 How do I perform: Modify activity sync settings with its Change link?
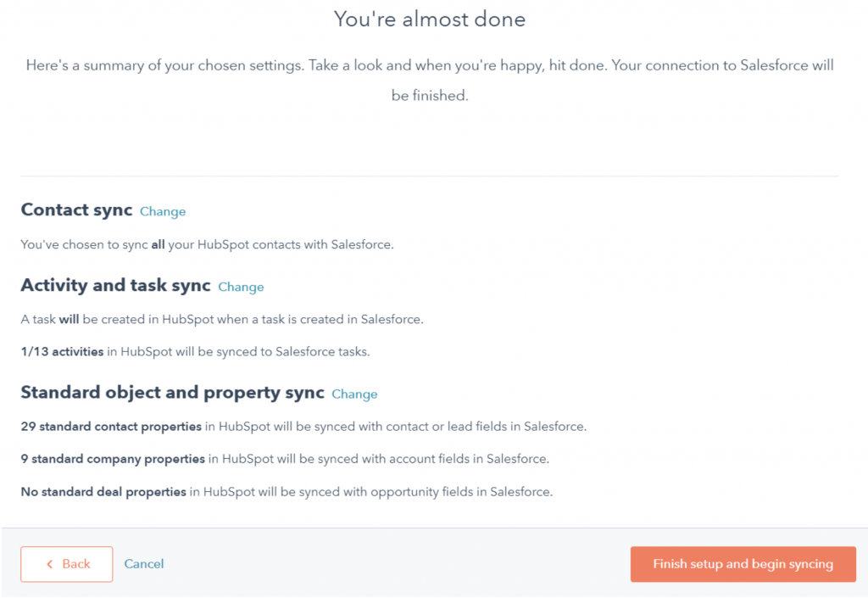[x=241, y=288]
